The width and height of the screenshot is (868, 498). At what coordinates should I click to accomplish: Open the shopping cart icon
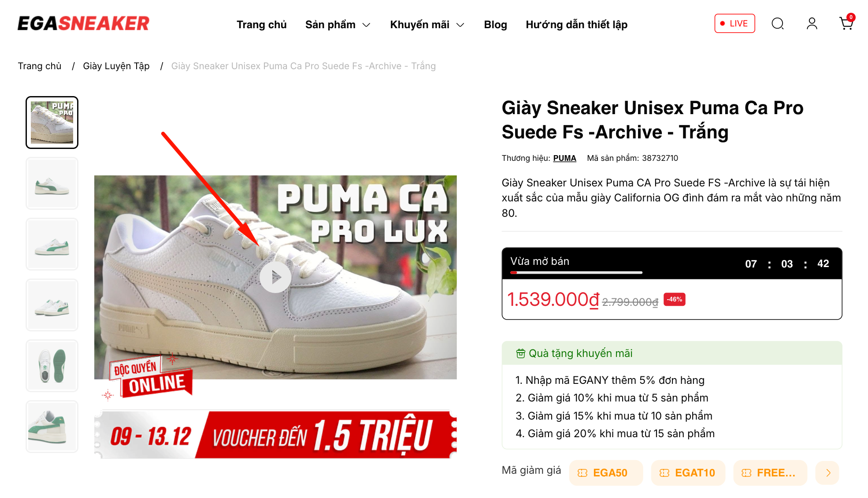846,23
